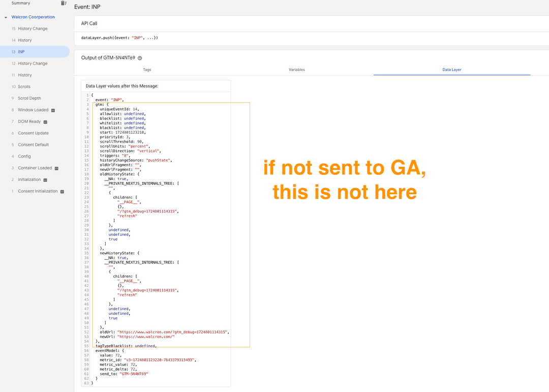549x392 pixels.
Task: Click the badge icon next to DOM Ready
Action: click(45, 122)
